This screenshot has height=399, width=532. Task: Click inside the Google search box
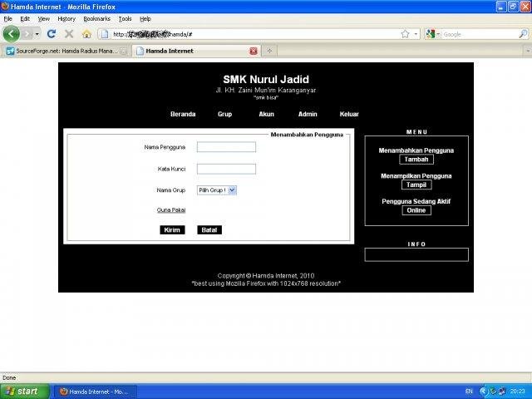480,34
